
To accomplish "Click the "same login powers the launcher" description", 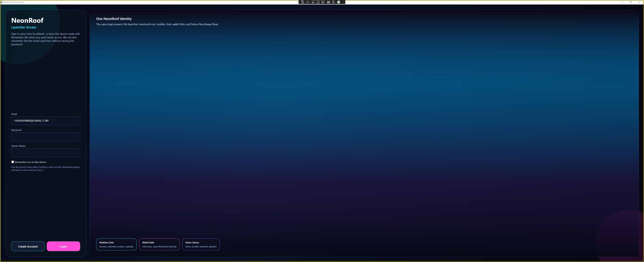I will coord(157,24).
